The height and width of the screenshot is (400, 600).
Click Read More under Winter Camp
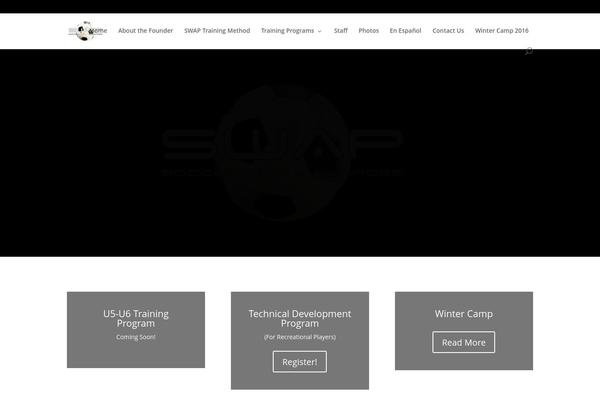coord(463,342)
